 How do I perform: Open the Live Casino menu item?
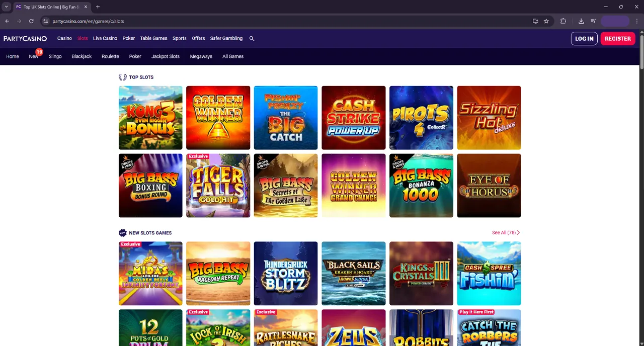tap(105, 39)
